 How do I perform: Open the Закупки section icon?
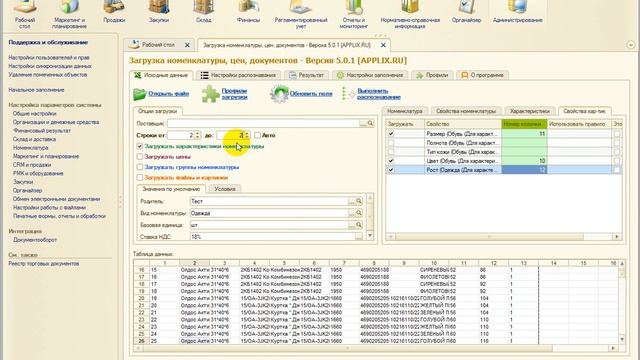coord(159,7)
